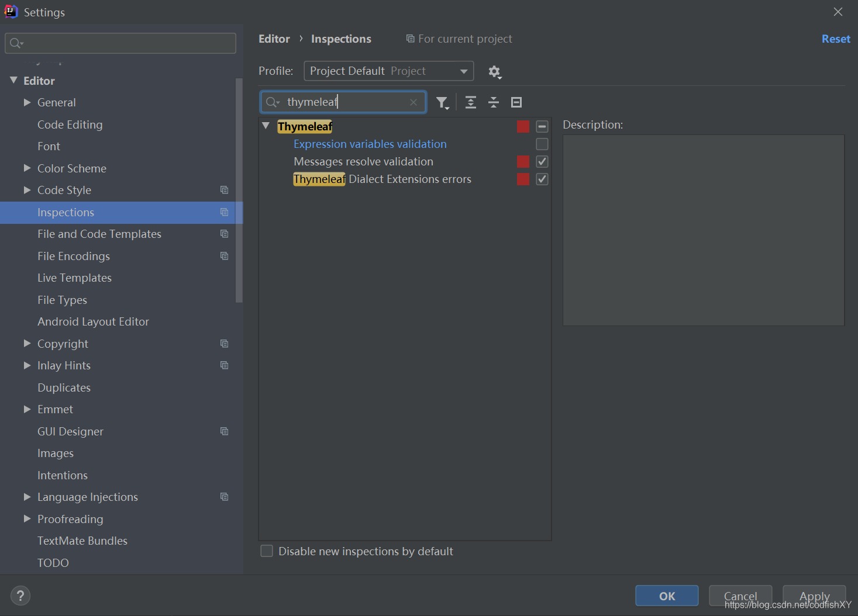Click Messages resolve validation severity swatch
The image size is (858, 616).
[x=523, y=161]
